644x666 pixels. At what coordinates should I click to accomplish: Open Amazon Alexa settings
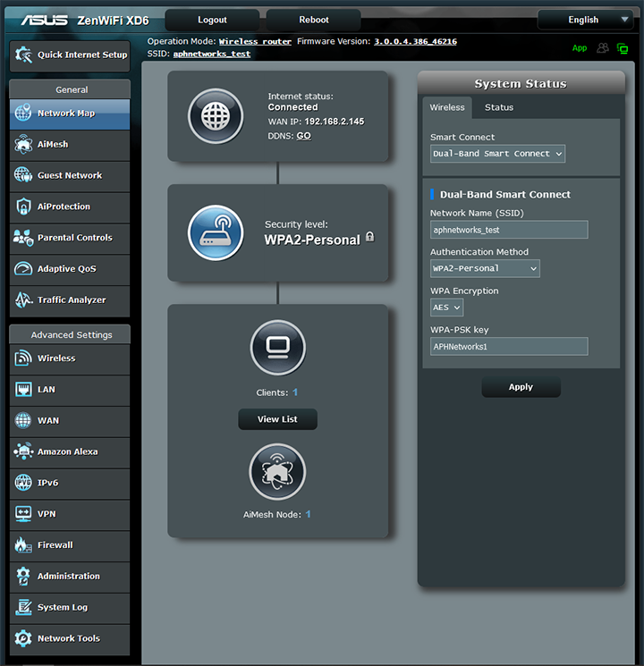[70, 451]
